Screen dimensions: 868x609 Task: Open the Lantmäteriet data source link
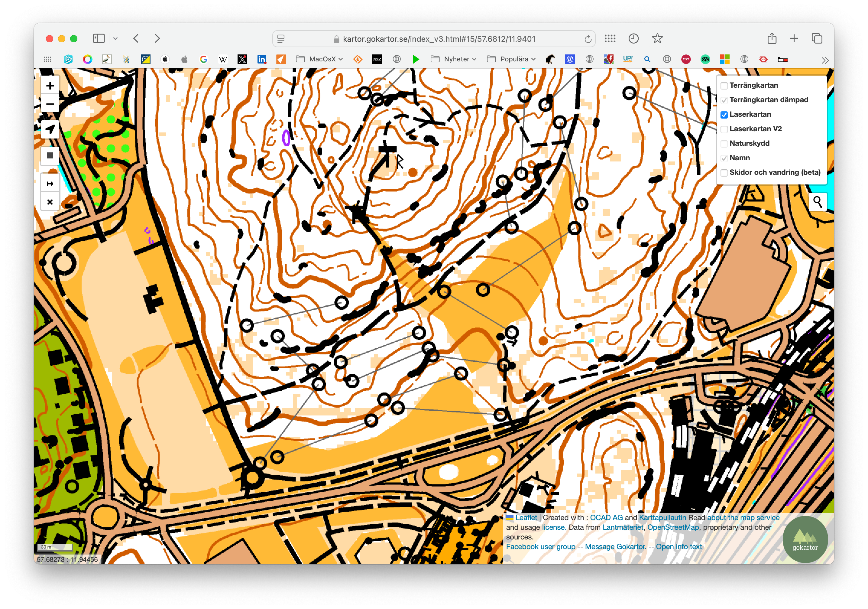click(622, 527)
